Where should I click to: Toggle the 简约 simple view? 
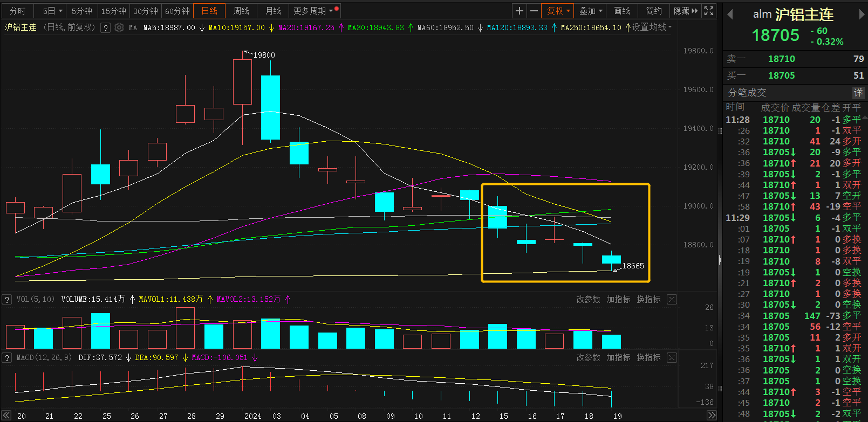[x=654, y=11]
